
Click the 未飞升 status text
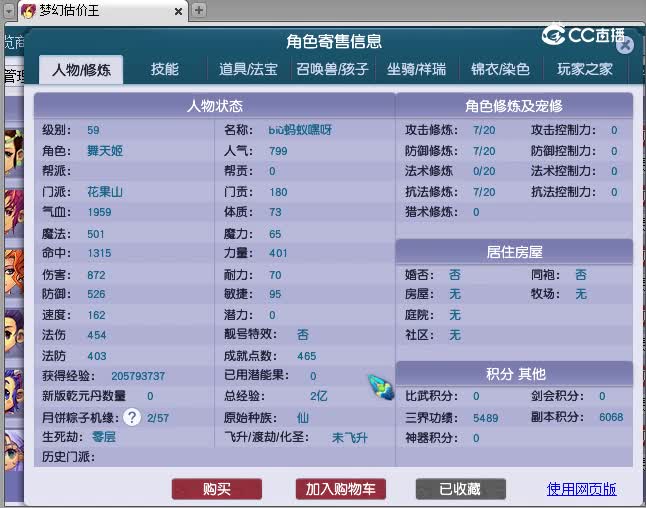(349, 438)
